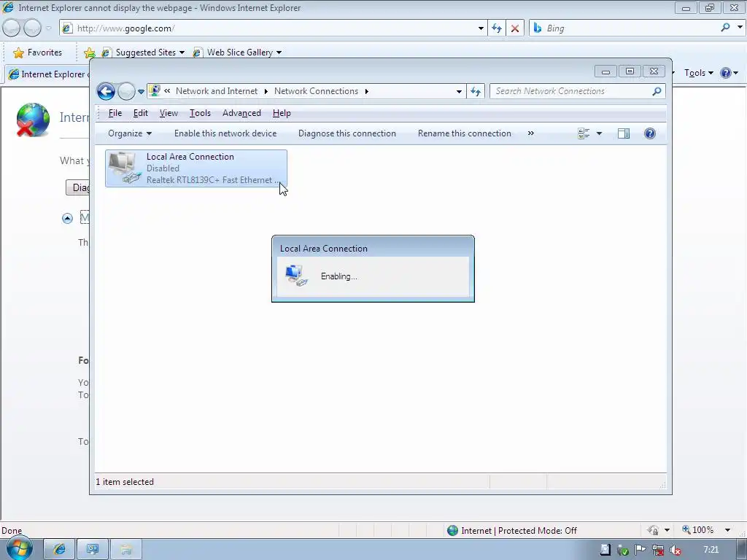Viewport: 747px width, 560px height.
Task: Click IE Stop (red X) button
Action: click(x=514, y=28)
